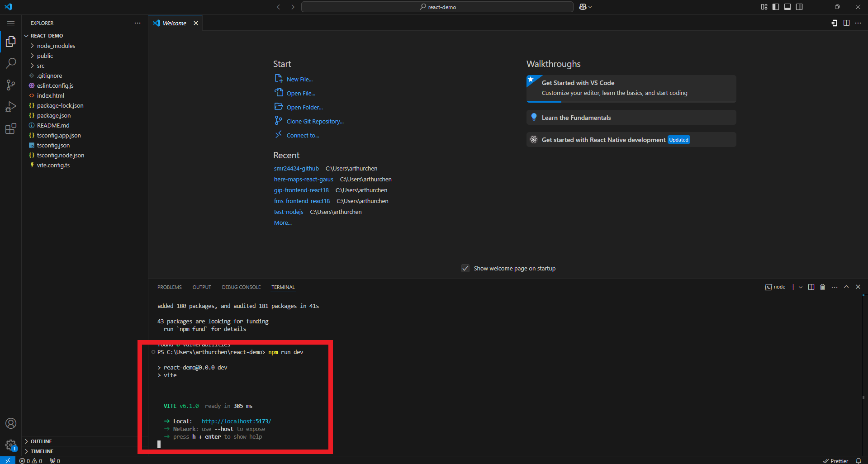Viewport: 868px width, 464px height.
Task: Open notifications bell in status bar
Action: click(859, 461)
